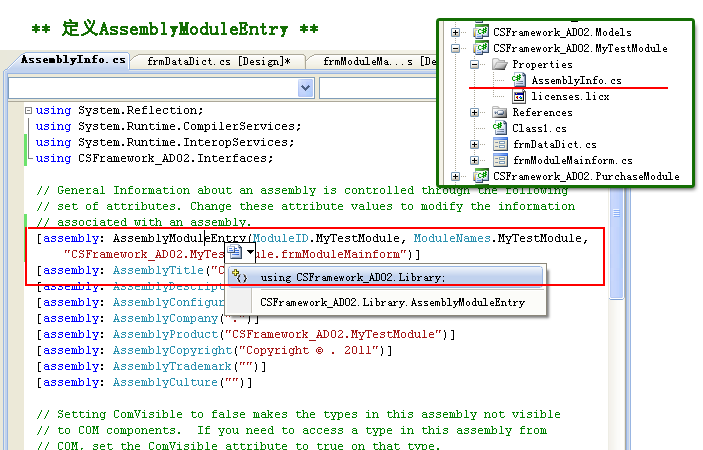Open the smart tag dropdown arrow
The width and height of the screenshot is (703, 450).
point(250,254)
